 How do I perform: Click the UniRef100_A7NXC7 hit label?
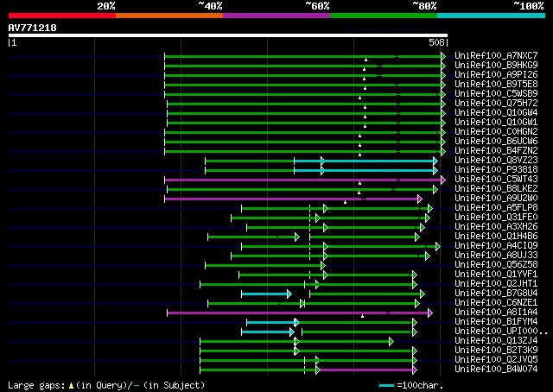[496, 56]
